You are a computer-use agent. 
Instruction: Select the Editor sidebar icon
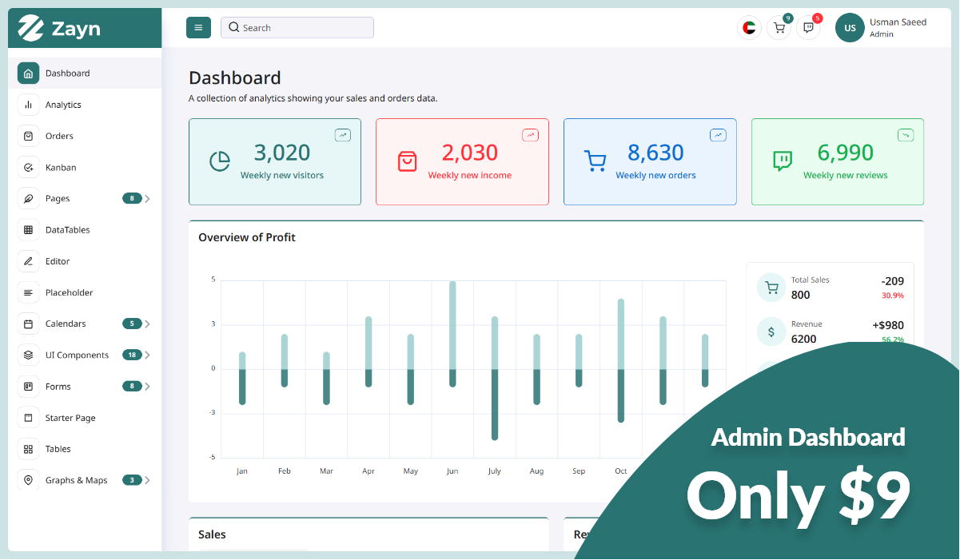(x=28, y=260)
